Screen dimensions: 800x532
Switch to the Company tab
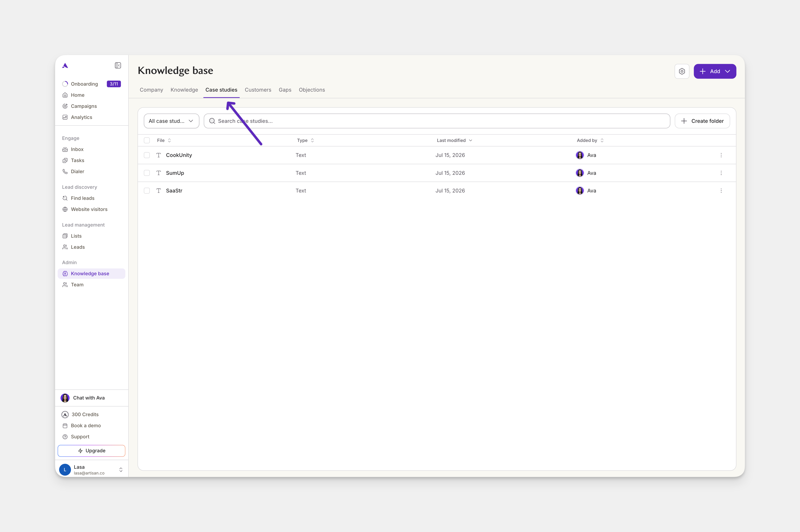pos(151,90)
